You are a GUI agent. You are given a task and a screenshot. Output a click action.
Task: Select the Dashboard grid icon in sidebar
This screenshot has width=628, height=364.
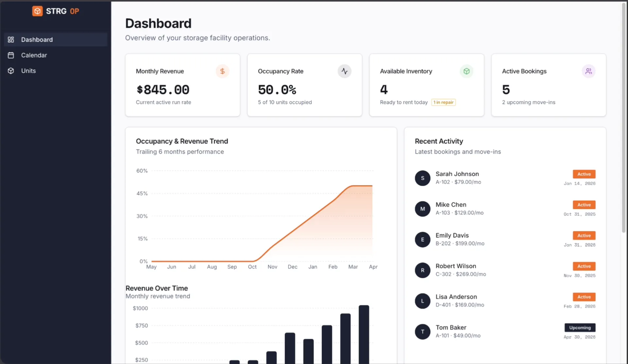point(11,39)
